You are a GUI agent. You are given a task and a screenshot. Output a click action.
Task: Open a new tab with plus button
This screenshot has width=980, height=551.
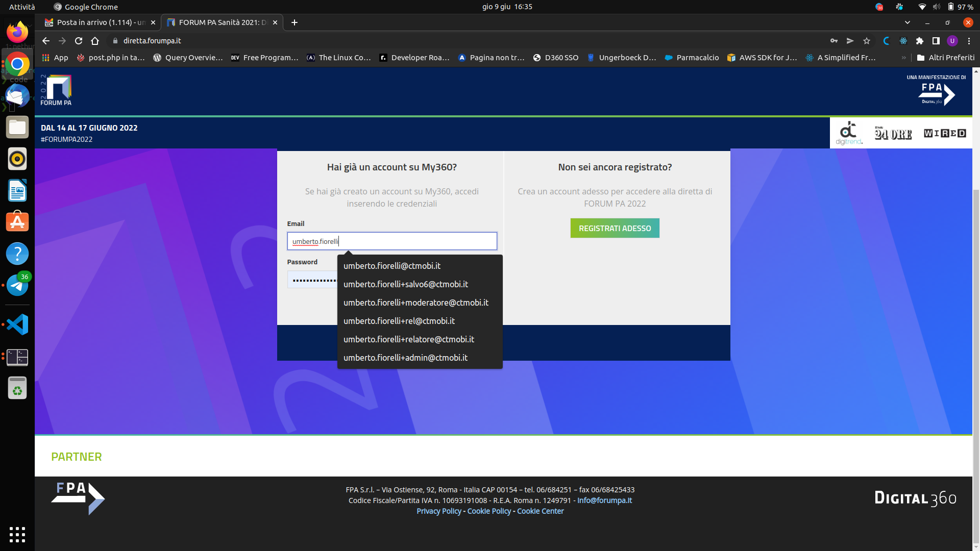coord(295,22)
